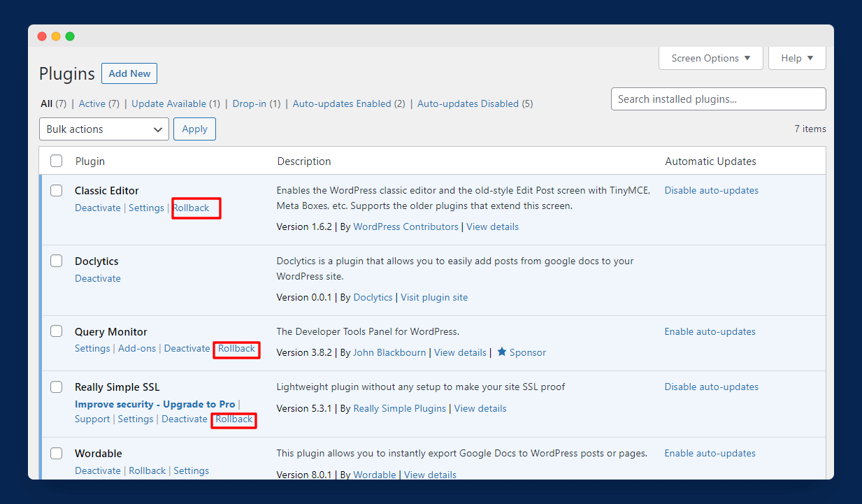Click the yellow macOS minimize window dot
Screen dimensions: 862x504
click(56, 36)
